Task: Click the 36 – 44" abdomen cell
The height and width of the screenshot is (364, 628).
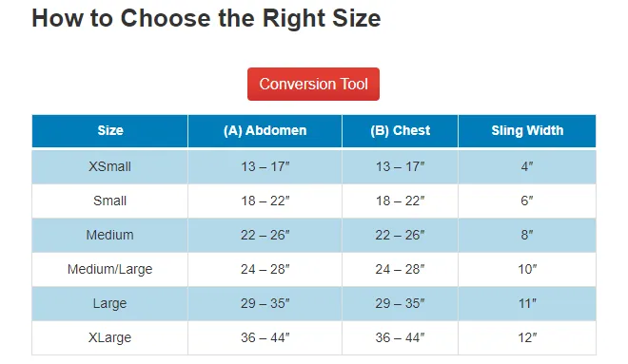Action: click(x=265, y=337)
